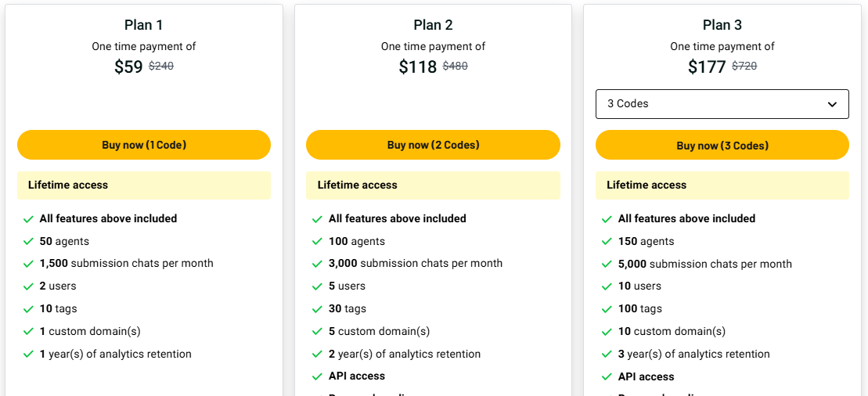Screen dimensions: 868x396
Task: Click the Plan 1 Lifetime access banner
Action: (x=144, y=185)
